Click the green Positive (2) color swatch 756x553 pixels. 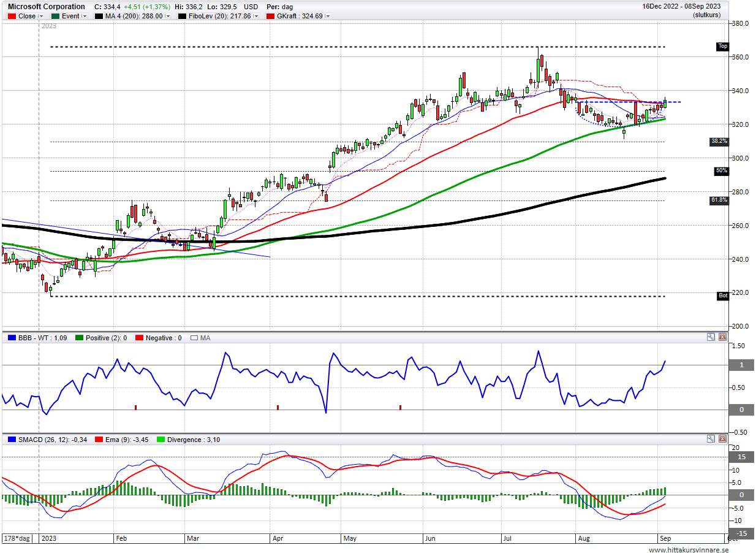(78, 338)
